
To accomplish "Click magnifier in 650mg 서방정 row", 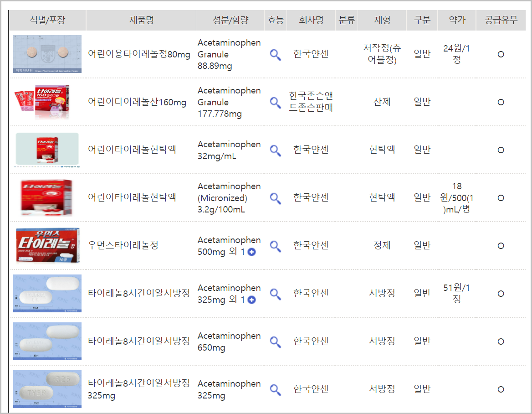I will click(x=275, y=342).
